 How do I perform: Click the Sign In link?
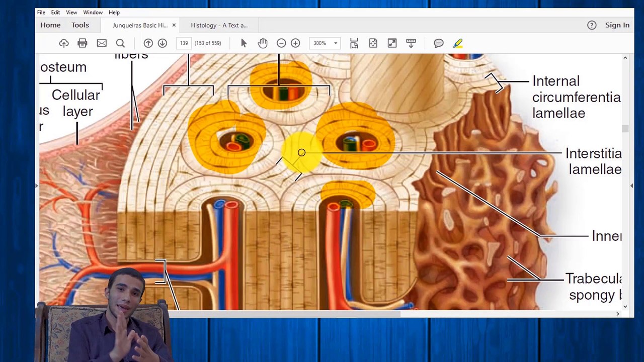[617, 25]
